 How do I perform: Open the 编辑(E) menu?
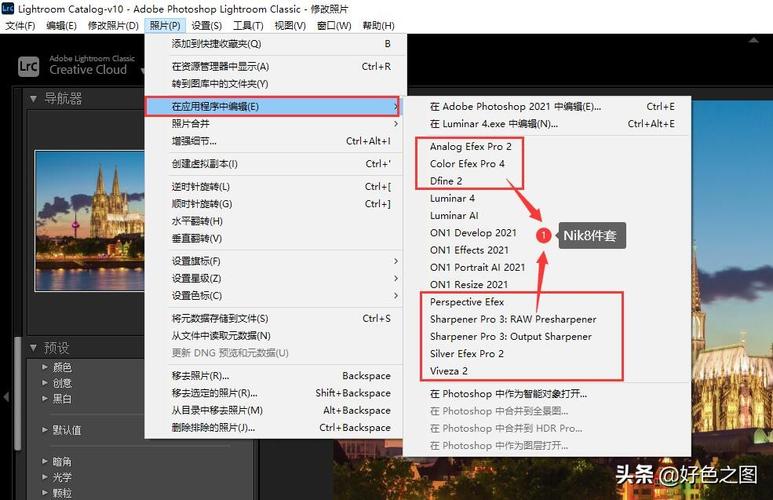[x=61, y=26]
